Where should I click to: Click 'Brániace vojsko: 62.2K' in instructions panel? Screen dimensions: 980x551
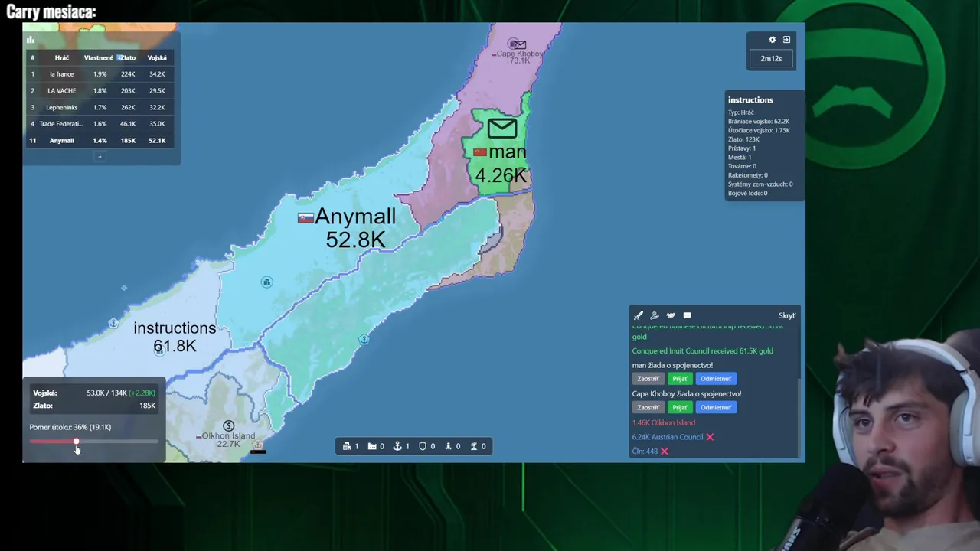click(759, 121)
